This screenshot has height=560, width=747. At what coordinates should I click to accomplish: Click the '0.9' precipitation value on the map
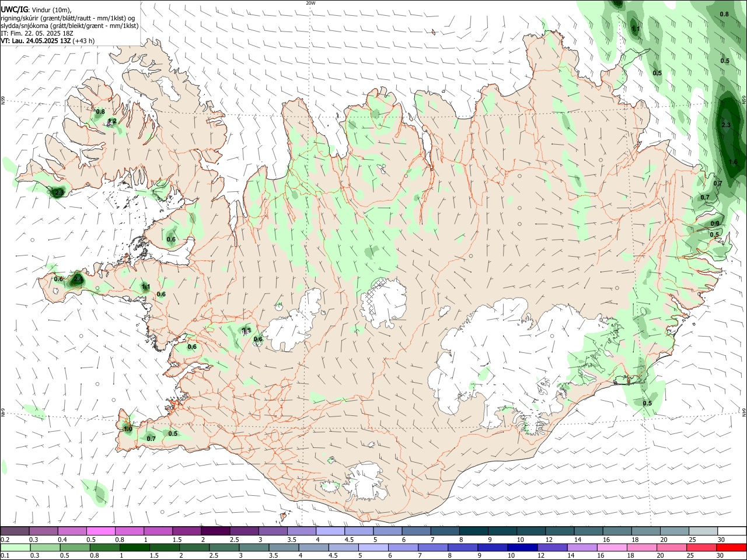tap(715, 224)
